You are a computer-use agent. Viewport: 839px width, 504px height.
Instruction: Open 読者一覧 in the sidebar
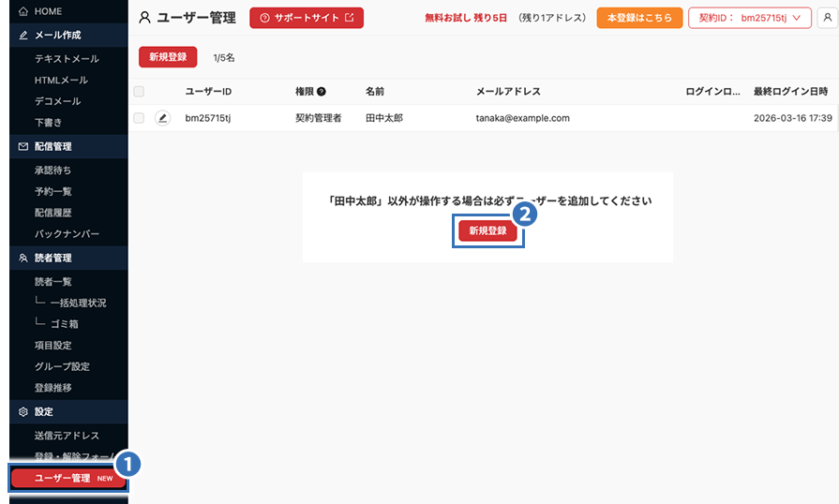click(x=53, y=282)
